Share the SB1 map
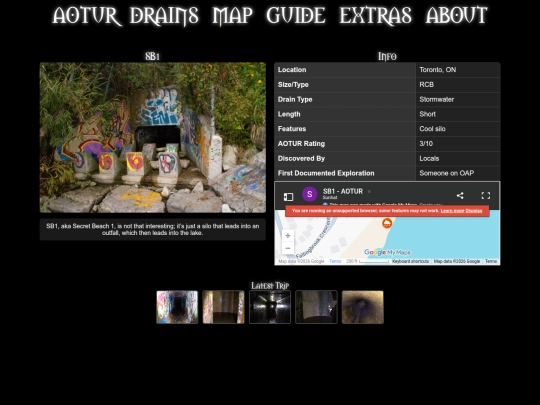540x405 pixels. coord(460,196)
